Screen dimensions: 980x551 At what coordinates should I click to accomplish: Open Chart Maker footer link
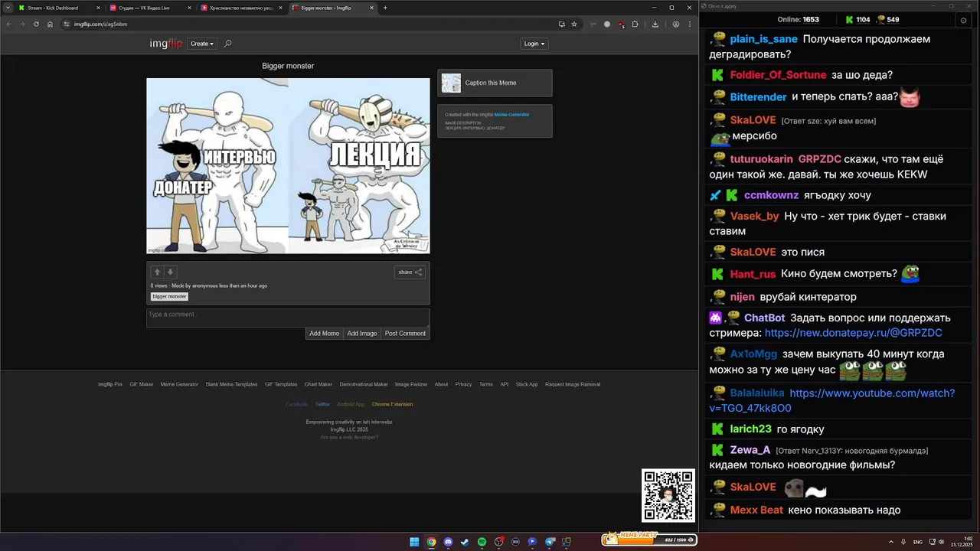318,384
